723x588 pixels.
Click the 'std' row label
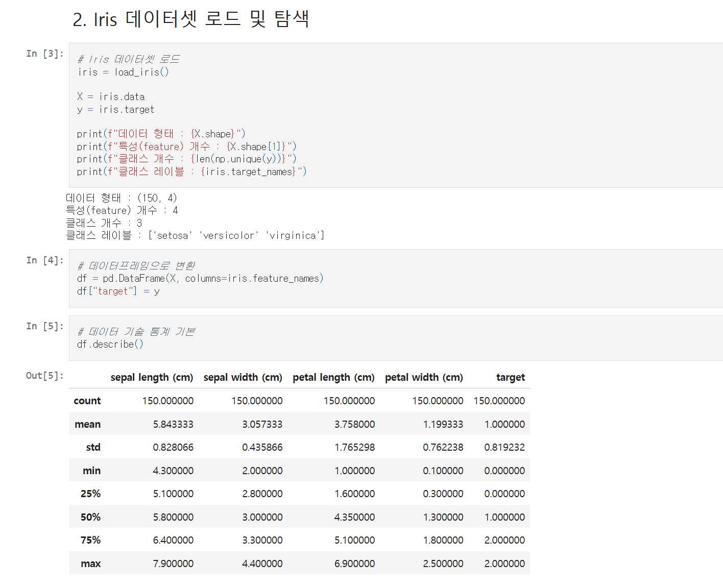pyautogui.click(x=93, y=447)
